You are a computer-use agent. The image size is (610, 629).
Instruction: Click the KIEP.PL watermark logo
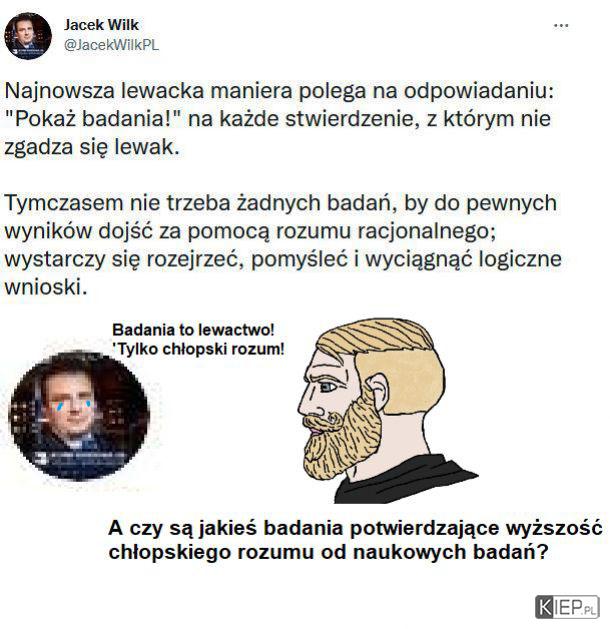tap(567, 607)
